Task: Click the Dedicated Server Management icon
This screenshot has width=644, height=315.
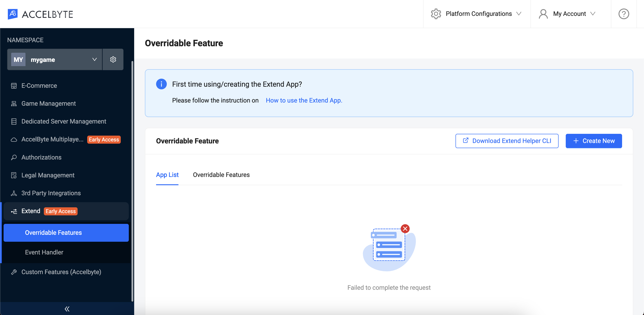Action: pos(14,121)
